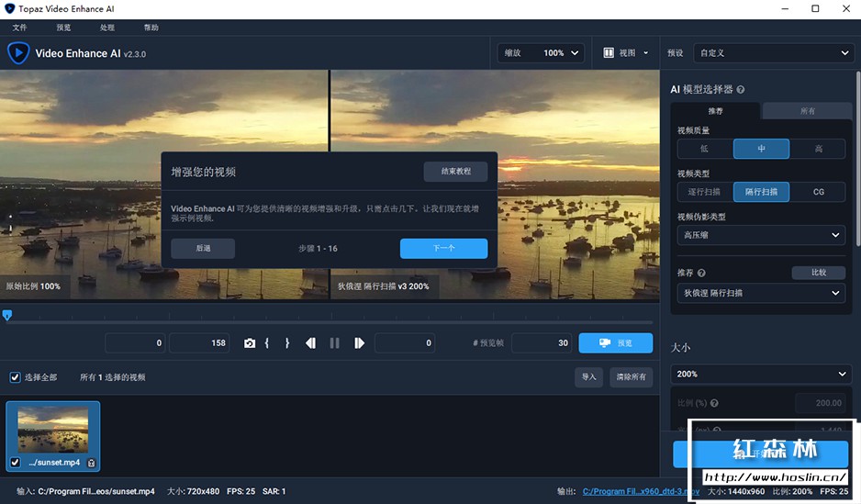Viewport: 861px width, 504px height.
Task: Take a snapshot with the camera icon
Action: coord(250,343)
